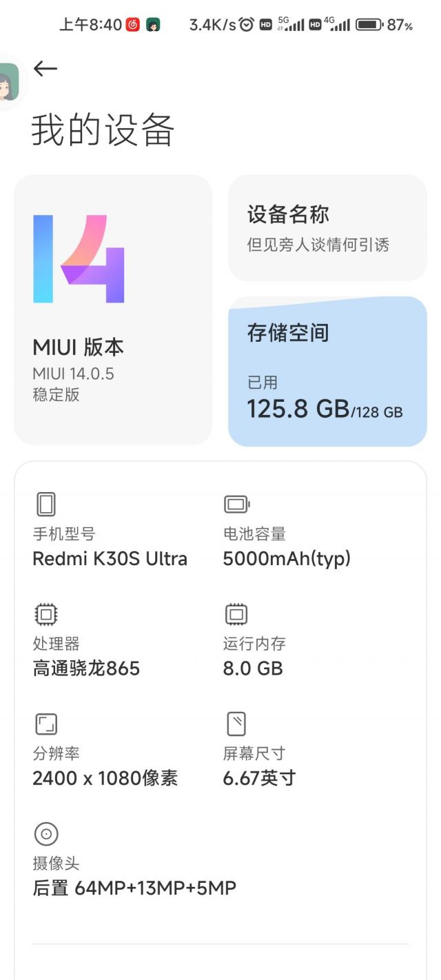441x980 pixels.
Task: Go back using the arrow button
Action: [45, 68]
